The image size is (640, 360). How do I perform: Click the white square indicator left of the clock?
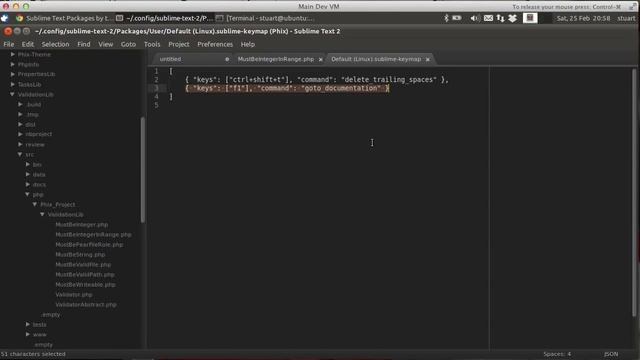530,18
